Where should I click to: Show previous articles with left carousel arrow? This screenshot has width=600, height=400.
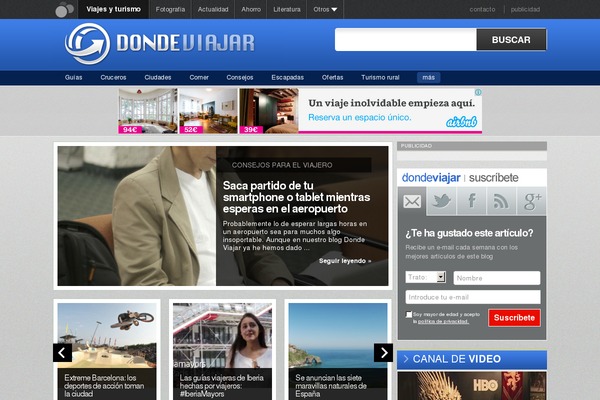coord(62,353)
